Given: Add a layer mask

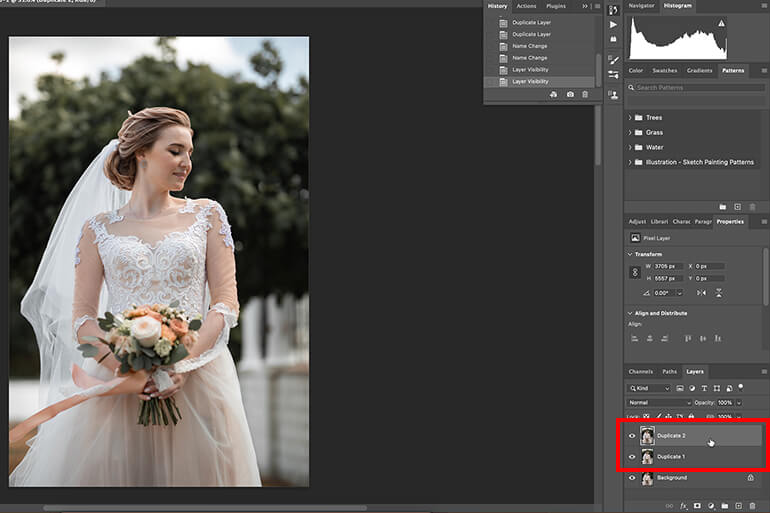Looking at the screenshot, I should 697,506.
